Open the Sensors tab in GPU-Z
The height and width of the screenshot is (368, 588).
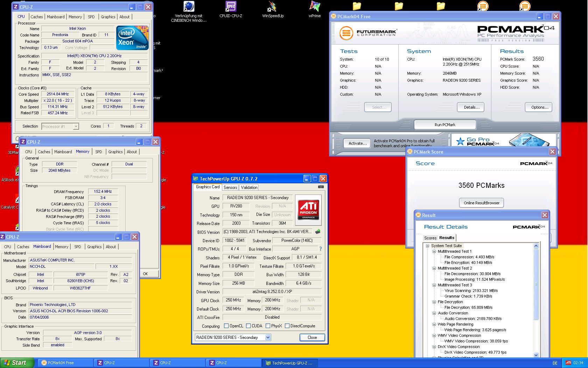pos(230,188)
